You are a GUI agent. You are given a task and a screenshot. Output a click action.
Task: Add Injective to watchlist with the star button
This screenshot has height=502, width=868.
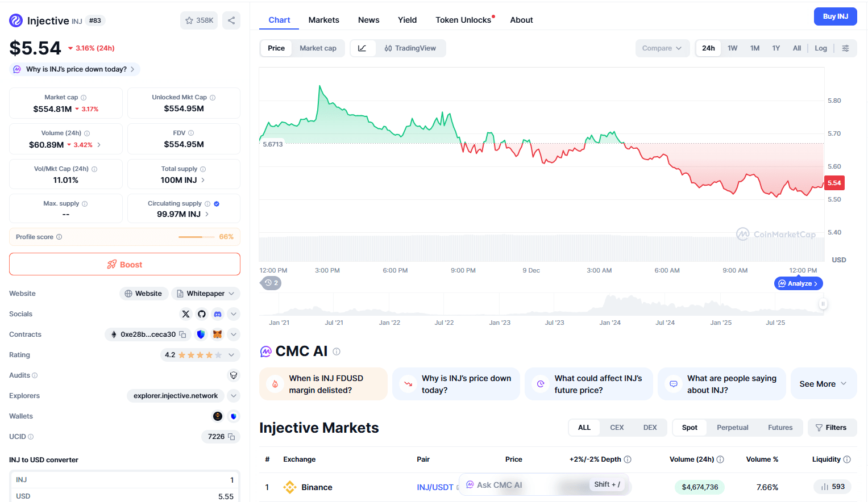coord(199,20)
